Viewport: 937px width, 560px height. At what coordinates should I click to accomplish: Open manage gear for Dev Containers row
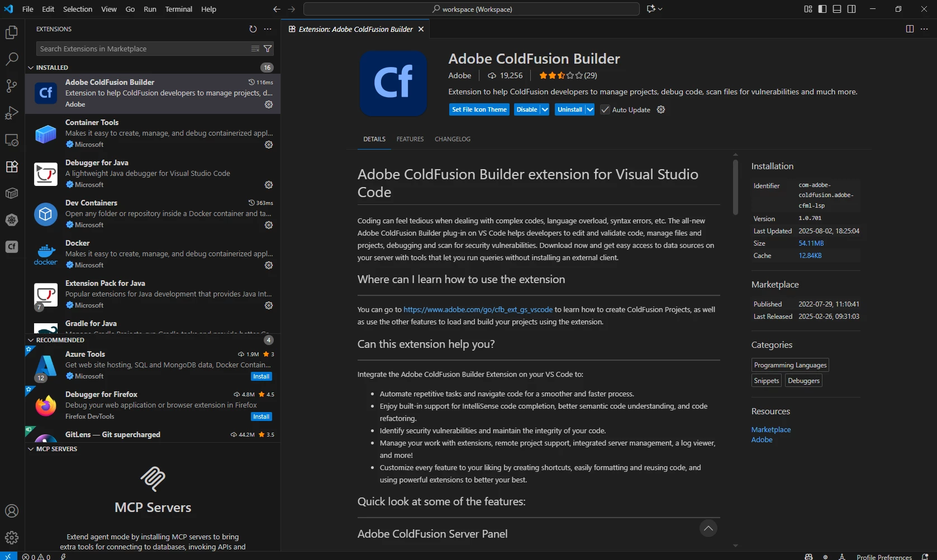point(269,225)
